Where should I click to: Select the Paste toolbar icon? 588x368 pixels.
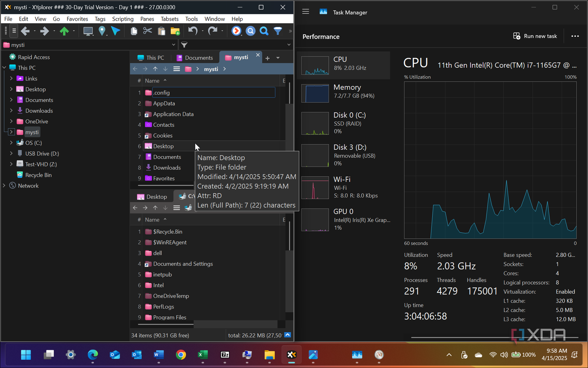(x=161, y=31)
